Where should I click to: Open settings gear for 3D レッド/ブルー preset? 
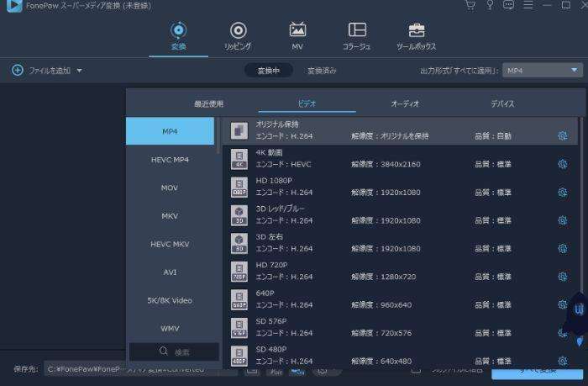pyautogui.click(x=562, y=220)
